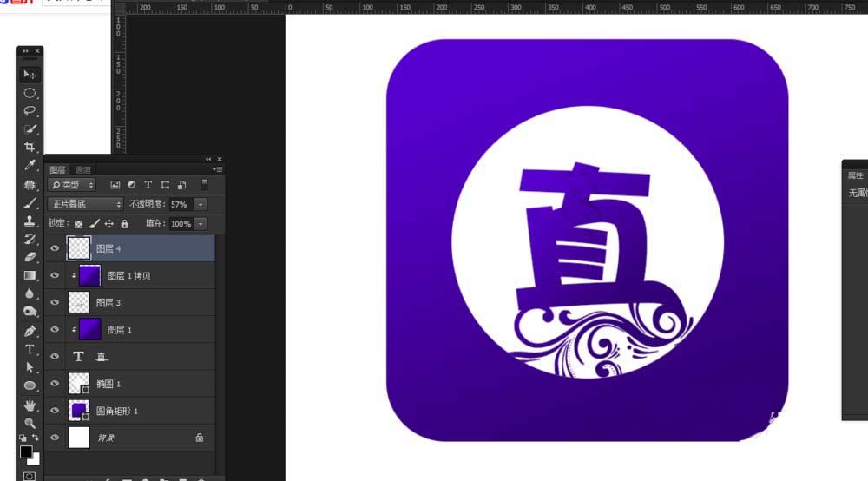Choose the Crop tool
This screenshot has height=481, width=868.
click(x=30, y=147)
